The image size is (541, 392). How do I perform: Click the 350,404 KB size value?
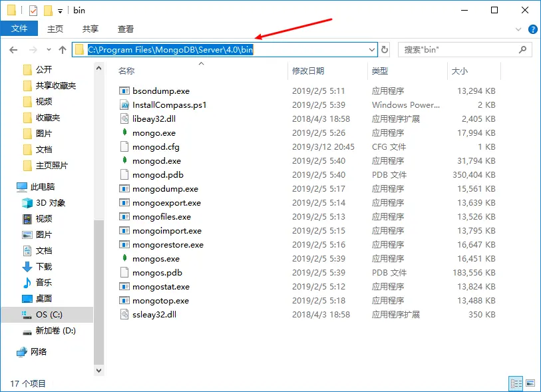474,175
